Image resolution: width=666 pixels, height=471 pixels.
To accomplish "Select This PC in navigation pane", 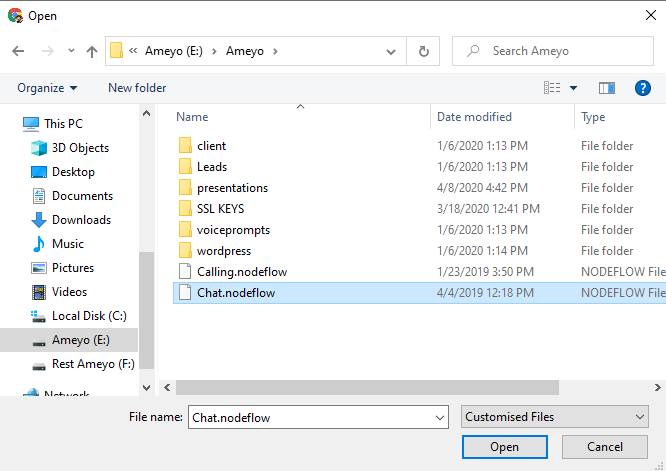I will (x=53, y=124).
